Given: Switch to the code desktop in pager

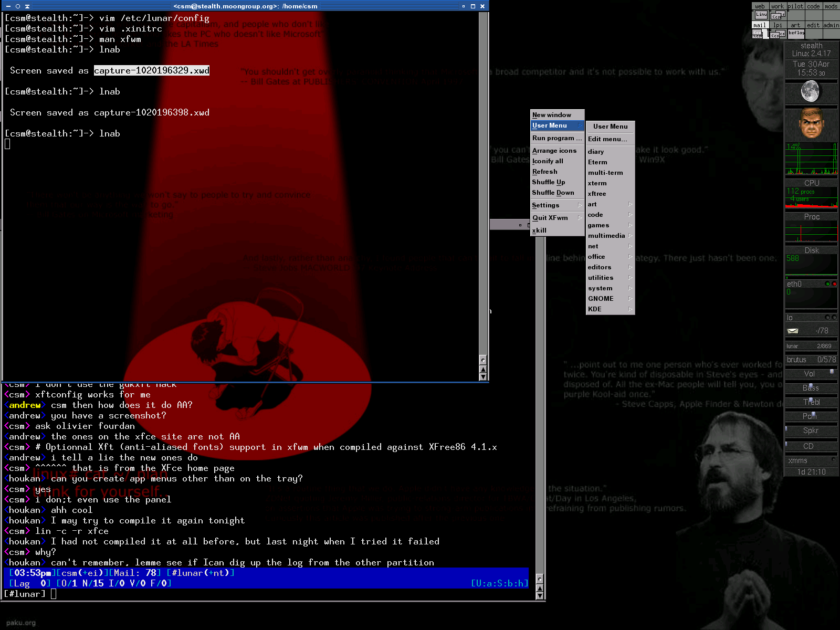Looking at the screenshot, I should pos(813,6).
